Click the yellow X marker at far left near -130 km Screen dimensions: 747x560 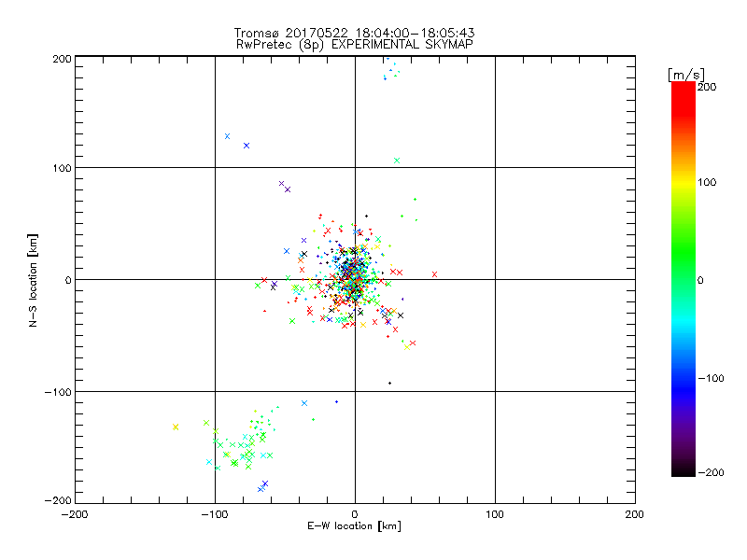(176, 427)
